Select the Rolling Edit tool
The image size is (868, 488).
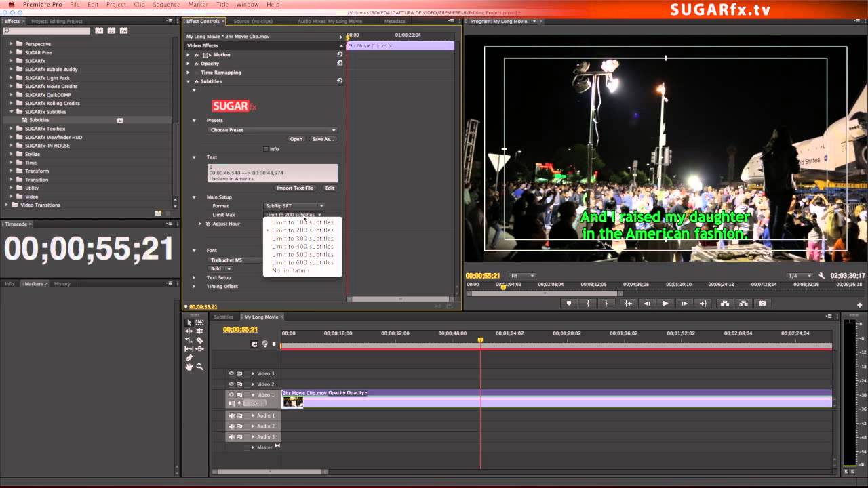[x=200, y=331]
